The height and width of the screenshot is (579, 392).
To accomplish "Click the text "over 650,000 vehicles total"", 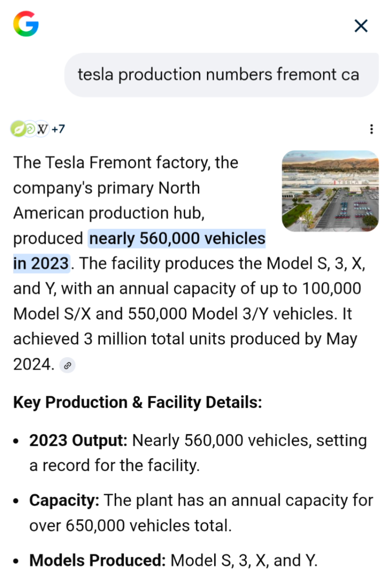I will (130, 525).
